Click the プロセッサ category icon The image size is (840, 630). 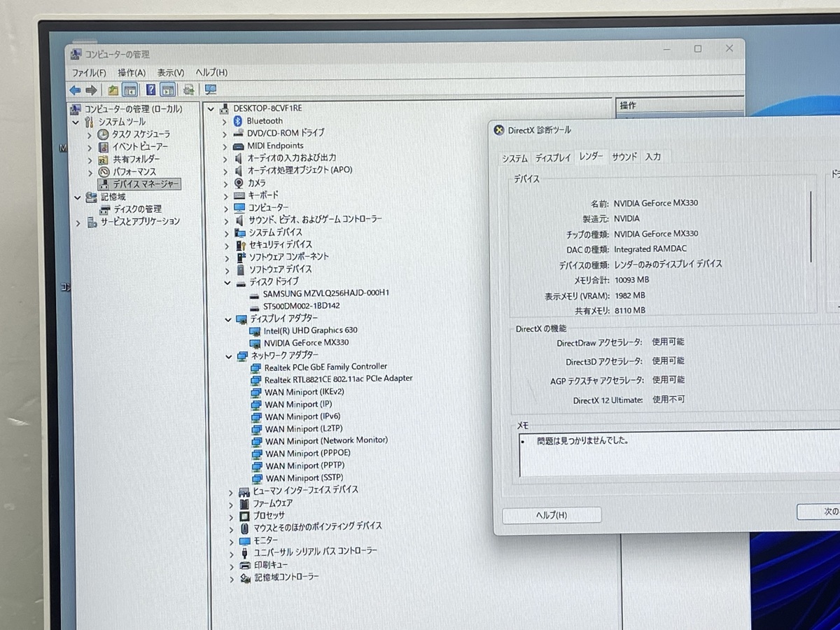point(244,515)
